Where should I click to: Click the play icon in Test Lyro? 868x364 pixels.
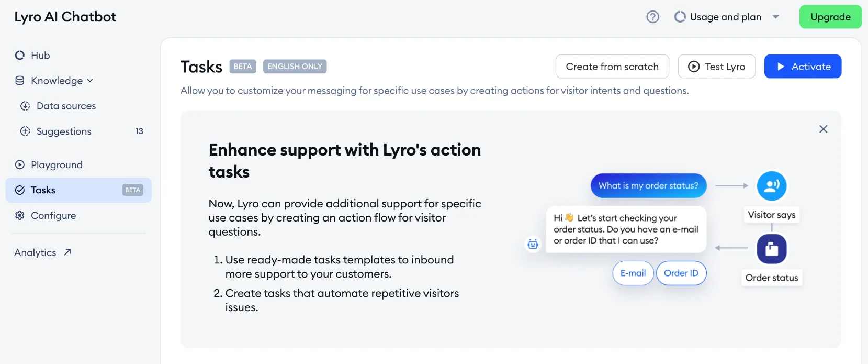click(694, 67)
